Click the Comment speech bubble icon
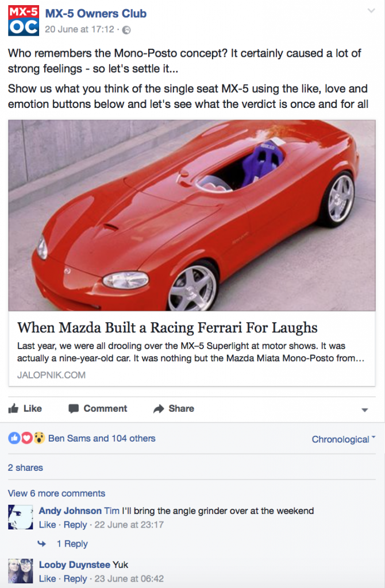 [74, 409]
